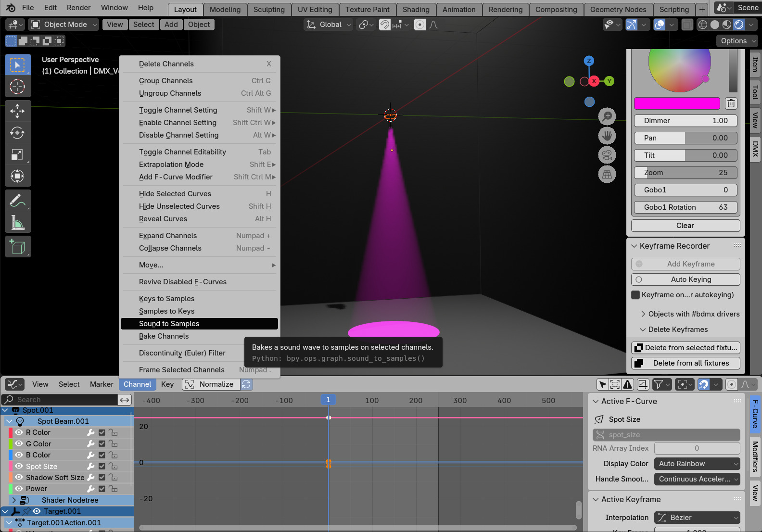The height and width of the screenshot is (532, 762).
Task: Open the Channel menu in graph editor
Action: [x=137, y=384]
